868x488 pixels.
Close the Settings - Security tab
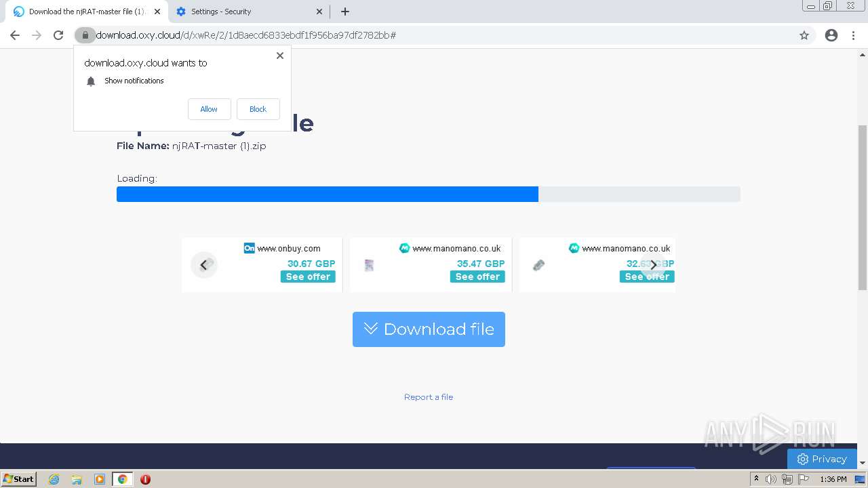coord(319,12)
